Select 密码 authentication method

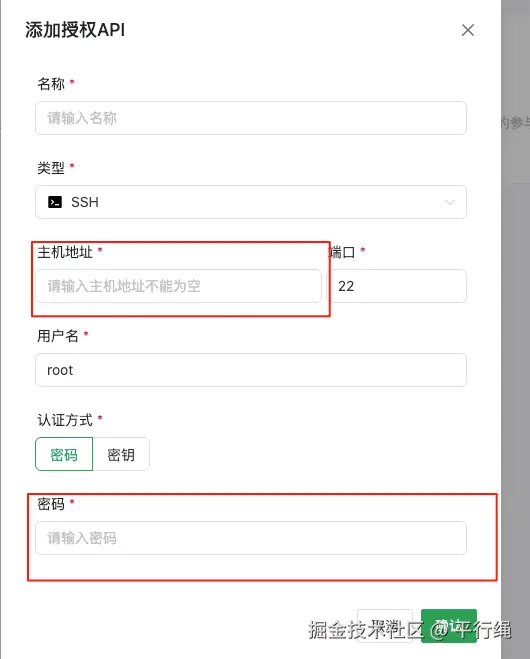64,454
